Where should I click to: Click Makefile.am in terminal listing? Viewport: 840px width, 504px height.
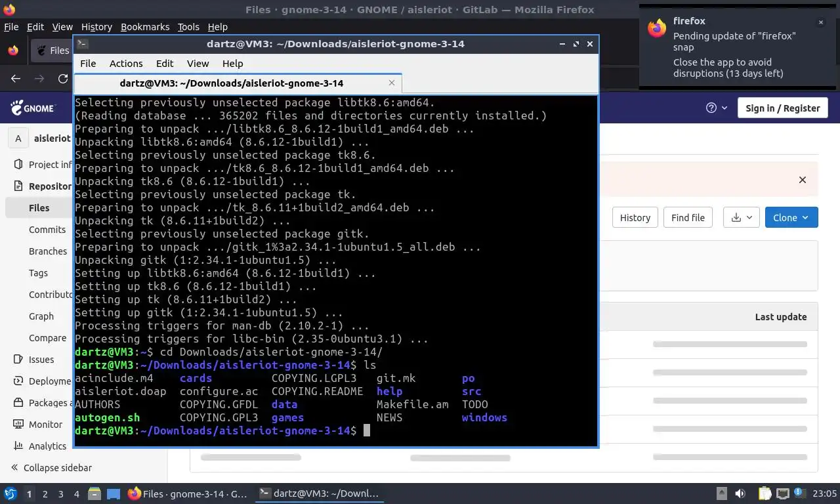413,404
